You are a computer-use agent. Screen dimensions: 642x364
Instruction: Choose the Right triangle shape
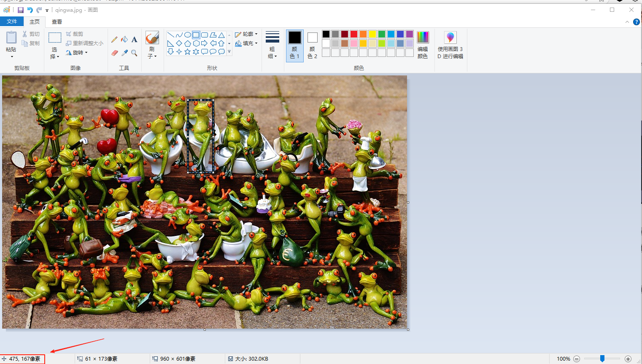click(x=171, y=43)
